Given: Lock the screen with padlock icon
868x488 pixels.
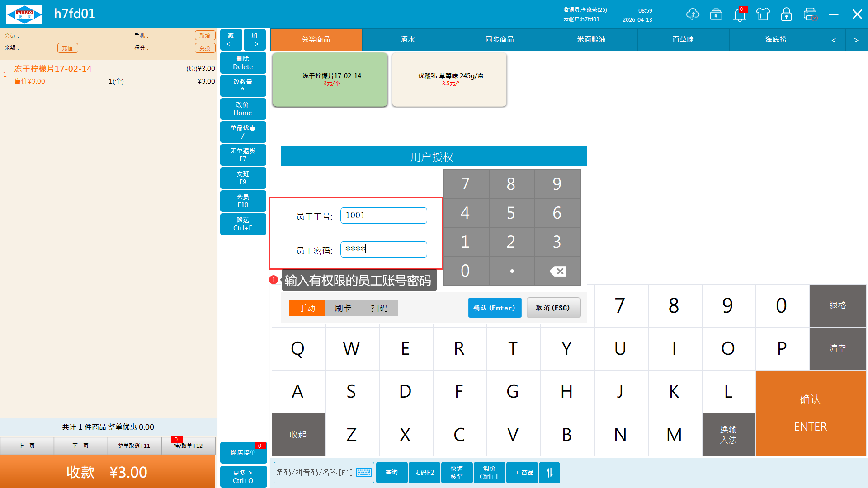Looking at the screenshot, I should (x=787, y=14).
